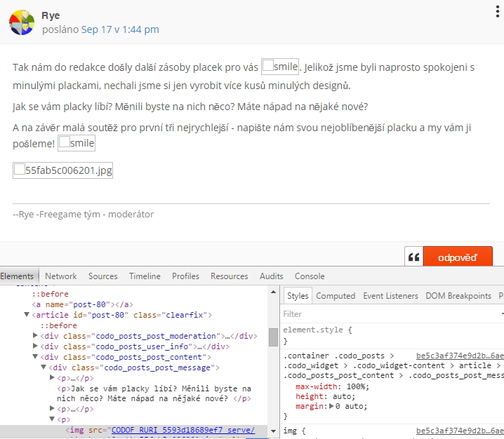This screenshot has width=504, height=439.
Task: Expand the first collapsed <p> node
Action: pyautogui.click(x=52, y=377)
